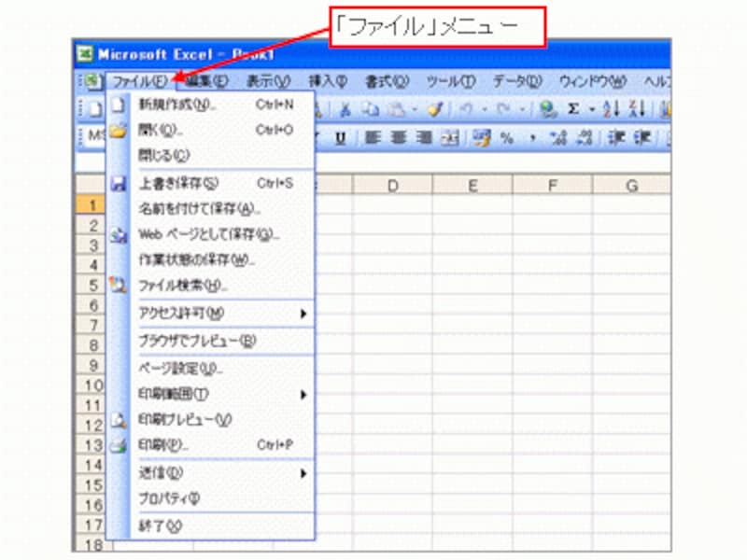Open the 書式 menu

(x=387, y=81)
